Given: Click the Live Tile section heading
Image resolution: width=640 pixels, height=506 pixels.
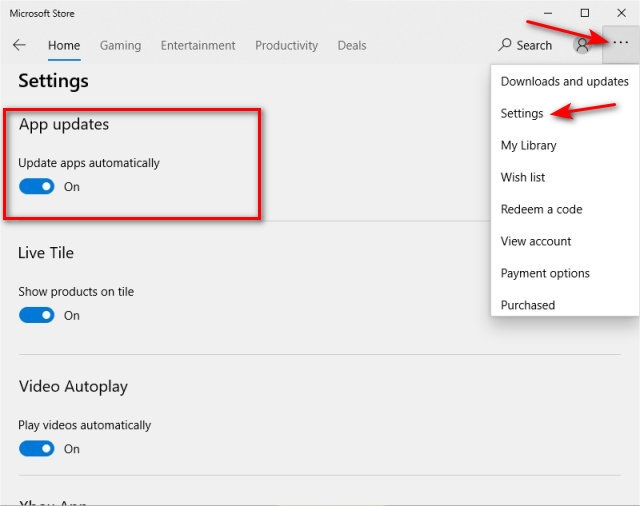Looking at the screenshot, I should (x=46, y=253).
